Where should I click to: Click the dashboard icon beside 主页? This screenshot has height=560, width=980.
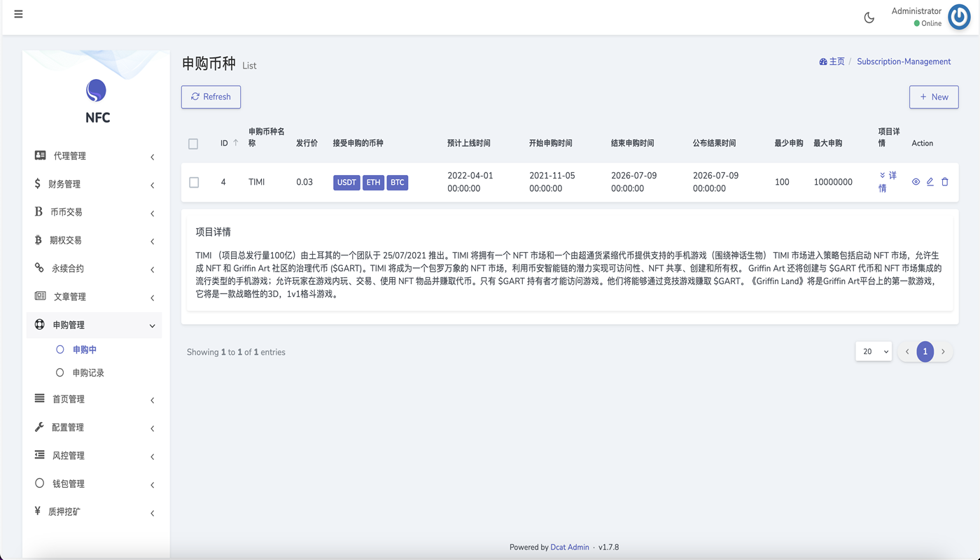[x=823, y=62]
